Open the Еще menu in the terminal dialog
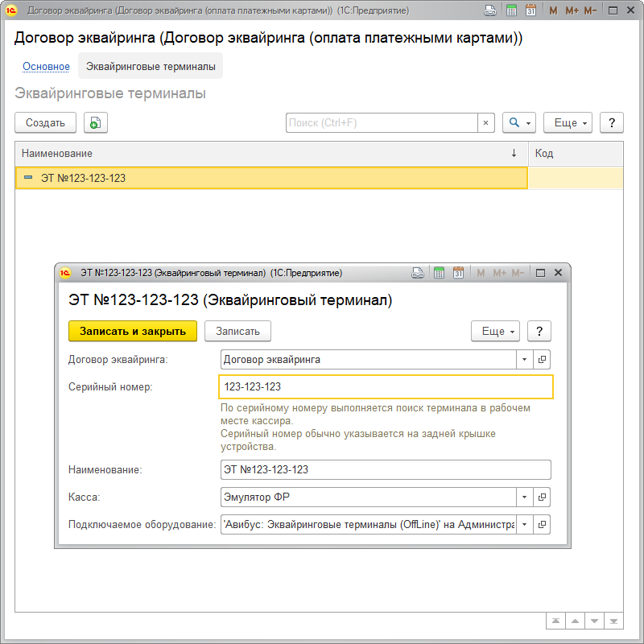 click(x=495, y=331)
